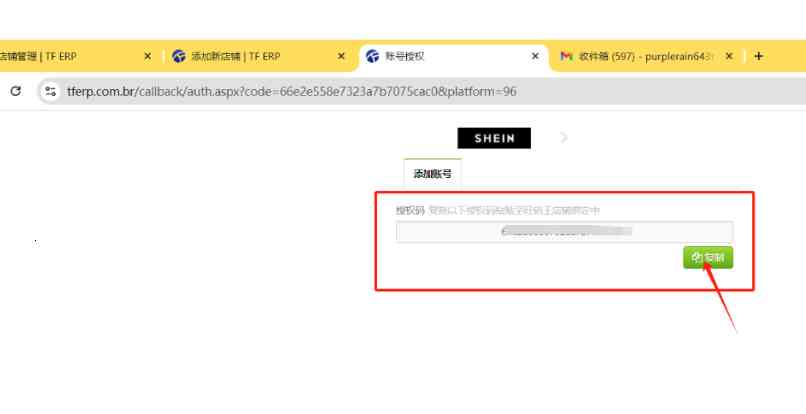806x414 pixels.
Task: Click the favicon on 账号授权 tab
Action: click(373, 56)
